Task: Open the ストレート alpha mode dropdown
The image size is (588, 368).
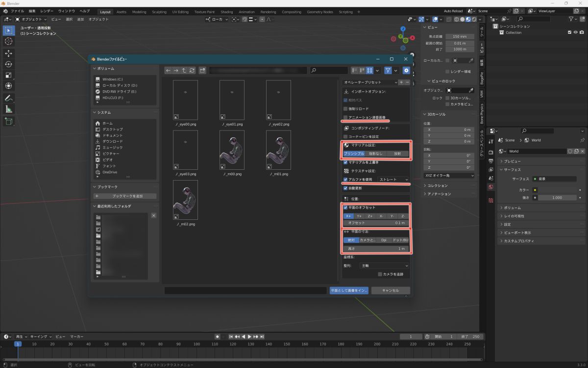Action: coord(393,180)
